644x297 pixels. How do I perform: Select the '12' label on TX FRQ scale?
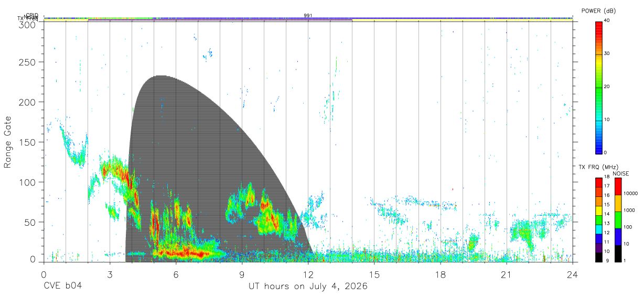click(x=607, y=233)
